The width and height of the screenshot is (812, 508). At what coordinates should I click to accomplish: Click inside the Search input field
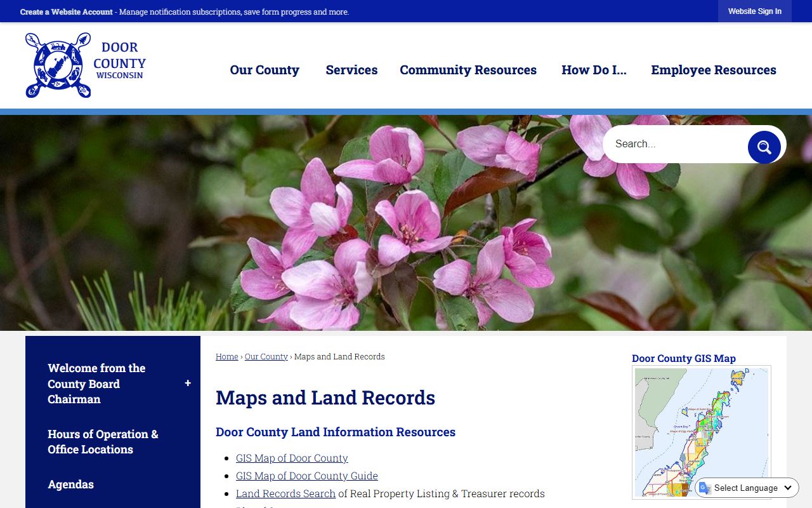point(676,144)
